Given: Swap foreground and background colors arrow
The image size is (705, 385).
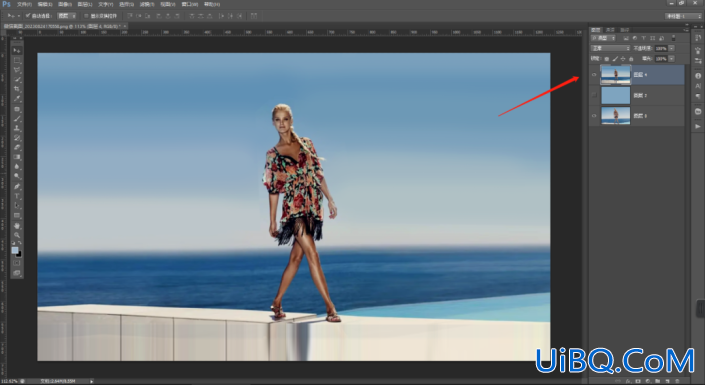Looking at the screenshot, I should [20, 243].
